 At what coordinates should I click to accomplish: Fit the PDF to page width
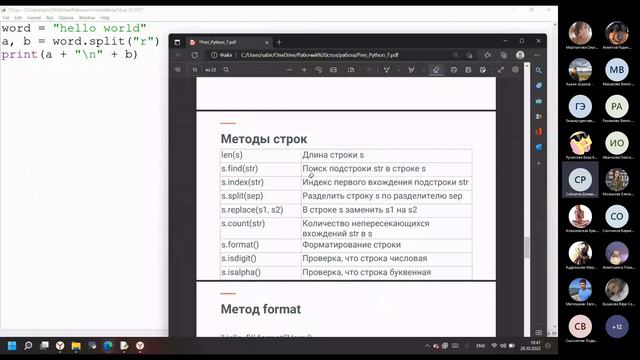(333, 70)
